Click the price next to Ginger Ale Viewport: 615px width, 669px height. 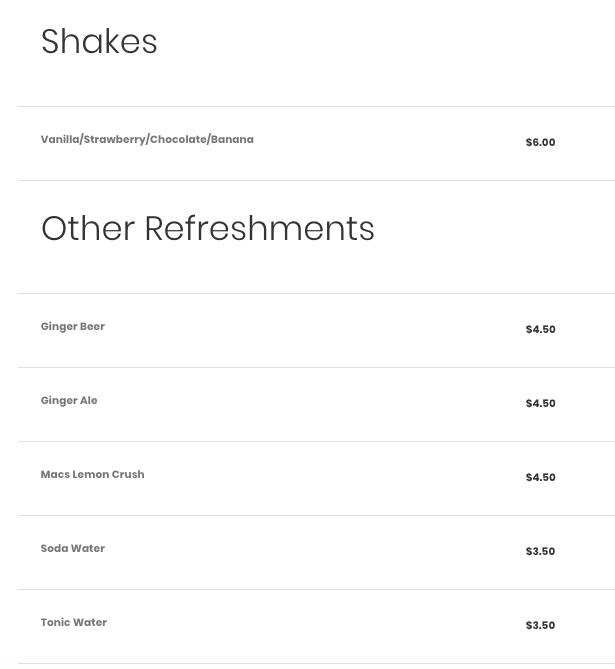coord(540,404)
